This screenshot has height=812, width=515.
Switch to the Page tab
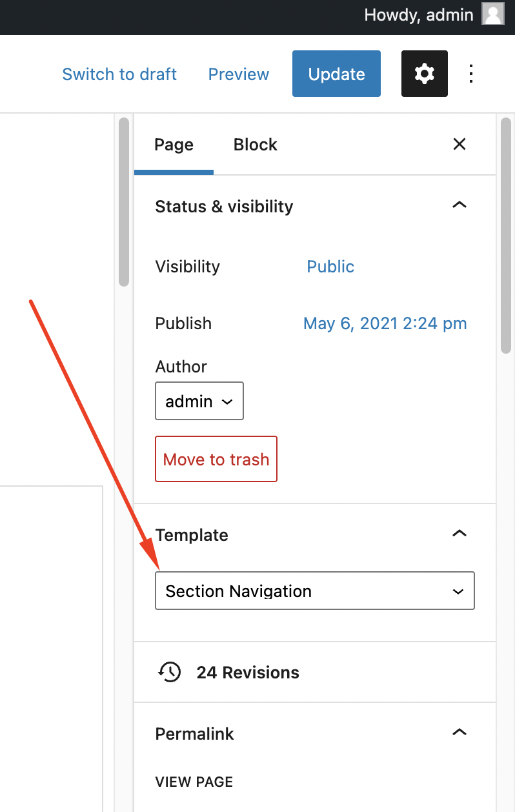coord(174,145)
